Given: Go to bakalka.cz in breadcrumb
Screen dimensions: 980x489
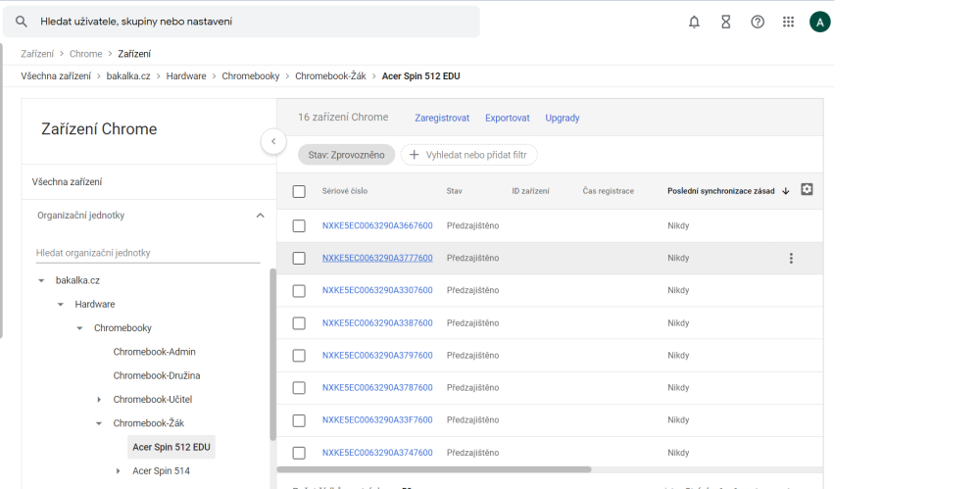Looking at the screenshot, I should pyautogui.click(x=128, y=76).
